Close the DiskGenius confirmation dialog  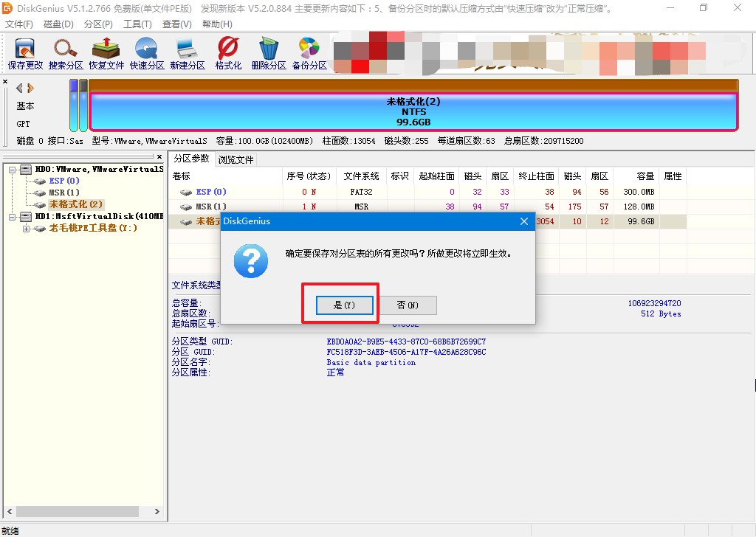tap(524, 221)
